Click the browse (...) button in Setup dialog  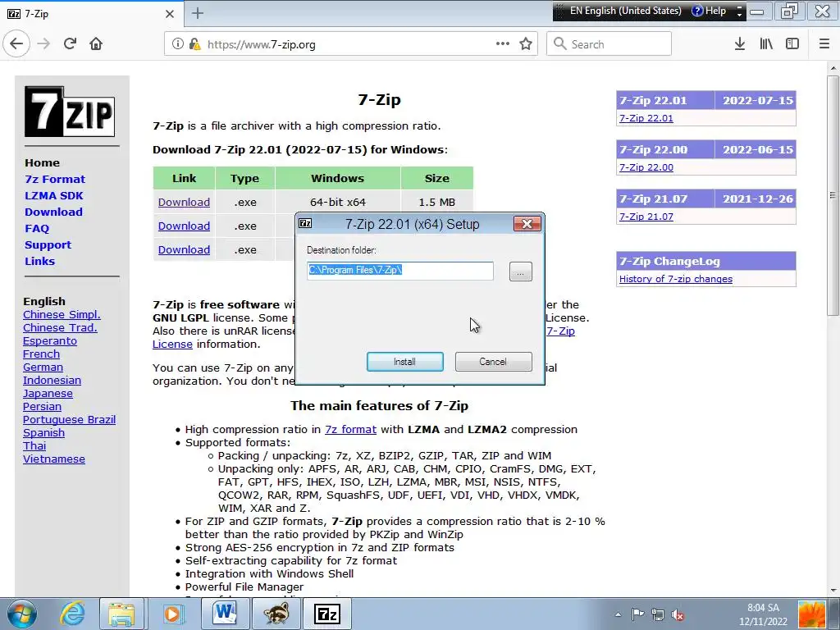coord(521,272)
